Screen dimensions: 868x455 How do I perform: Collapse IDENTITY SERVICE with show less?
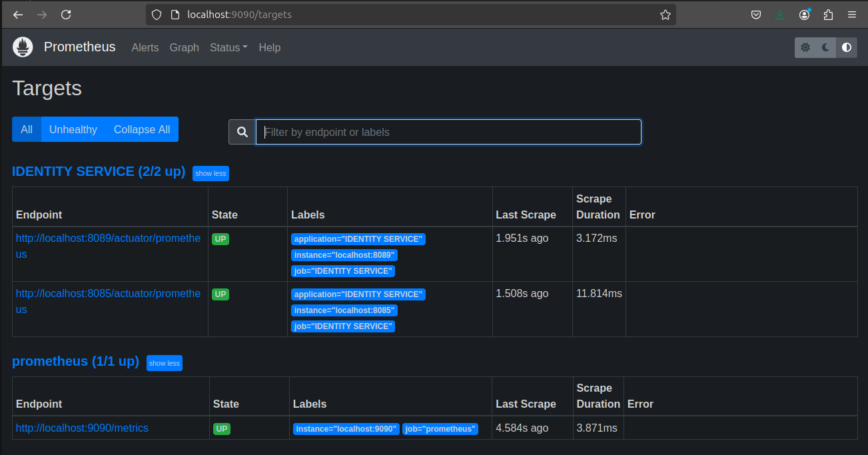(211, 173)
